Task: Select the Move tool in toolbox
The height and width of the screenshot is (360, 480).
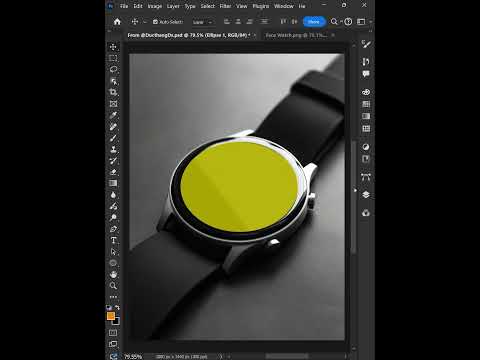Action: tap(113, 47)
